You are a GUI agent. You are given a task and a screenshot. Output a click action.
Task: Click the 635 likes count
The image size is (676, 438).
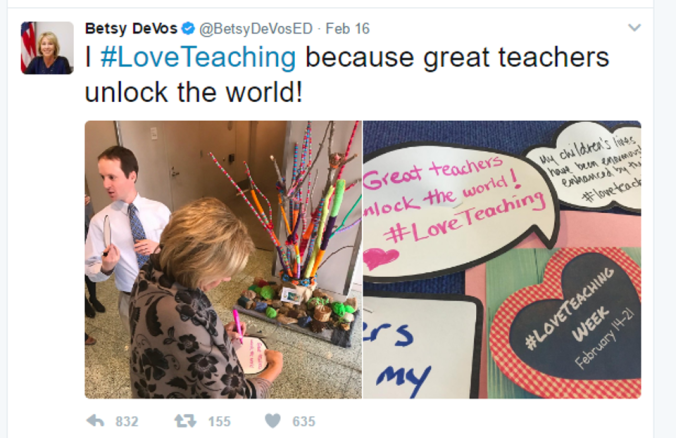(x=304, y=421)
